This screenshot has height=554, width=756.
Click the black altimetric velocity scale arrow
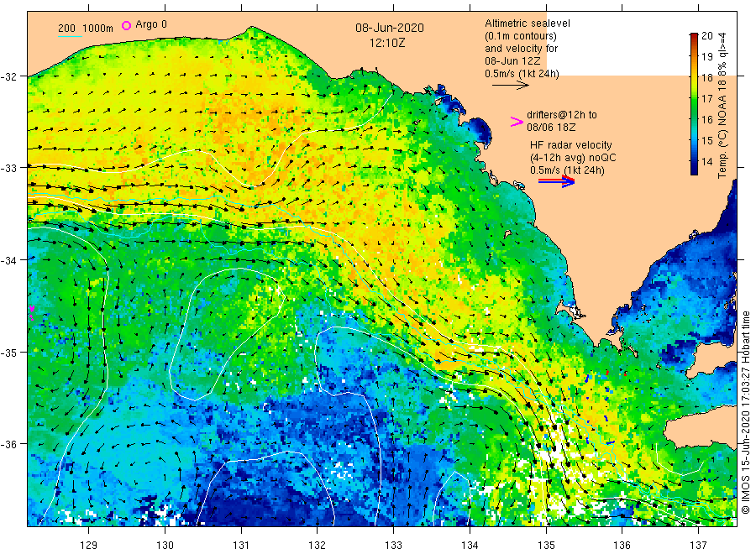[x=510, y=86]
